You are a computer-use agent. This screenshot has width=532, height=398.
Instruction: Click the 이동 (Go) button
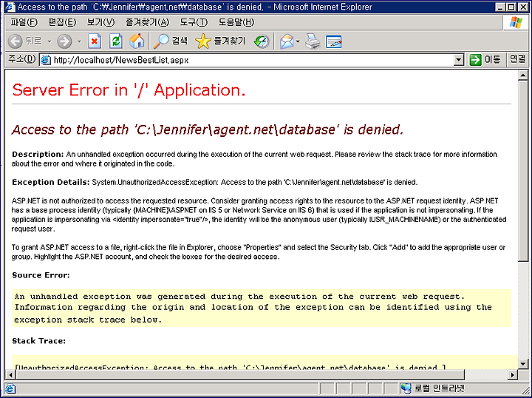coord(485,60)
